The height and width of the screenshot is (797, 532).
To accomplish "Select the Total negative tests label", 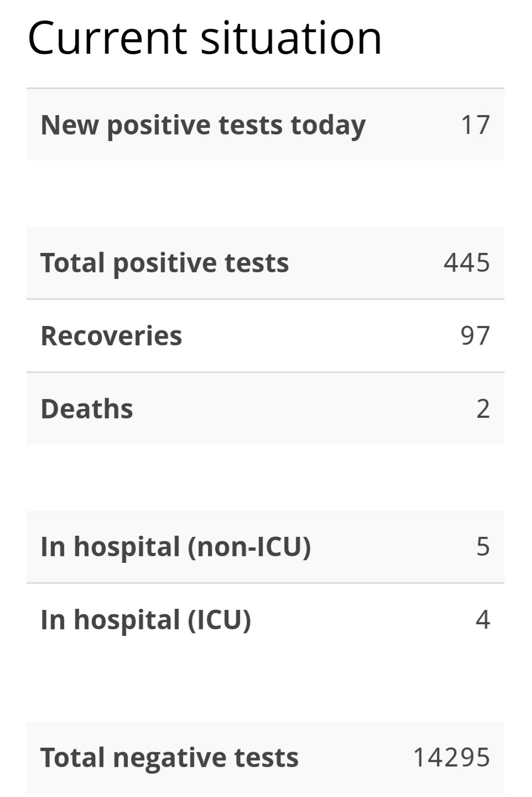I will point(169,758).
